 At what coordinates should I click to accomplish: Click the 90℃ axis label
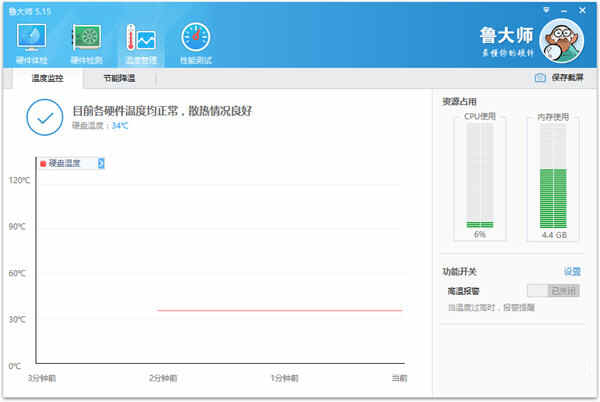pos(17,226)
